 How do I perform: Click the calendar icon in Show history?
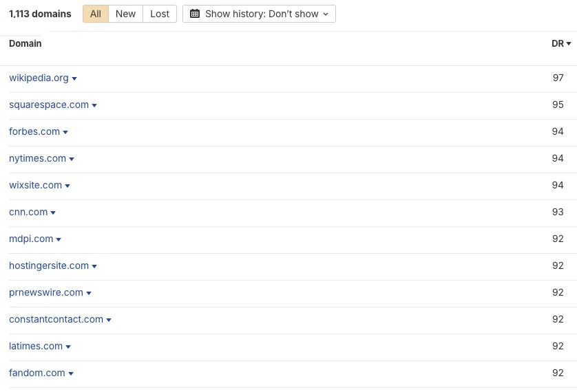coord(195,14)
